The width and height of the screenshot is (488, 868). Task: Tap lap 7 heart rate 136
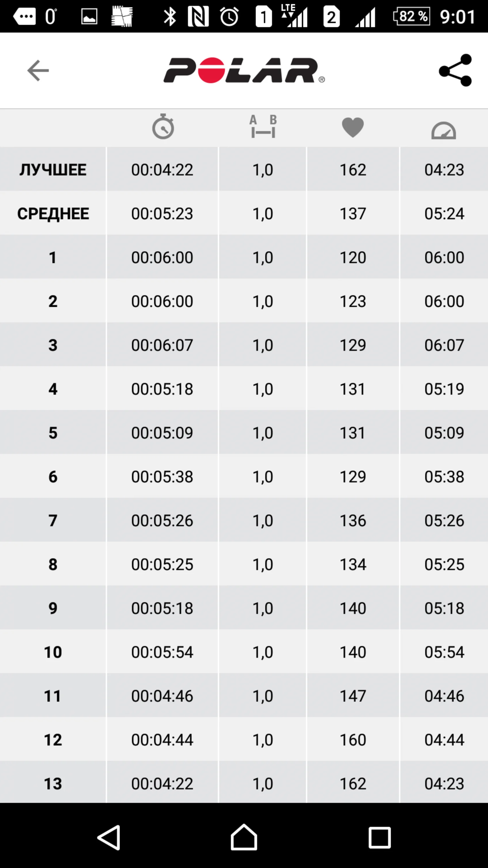click(353, 521)
